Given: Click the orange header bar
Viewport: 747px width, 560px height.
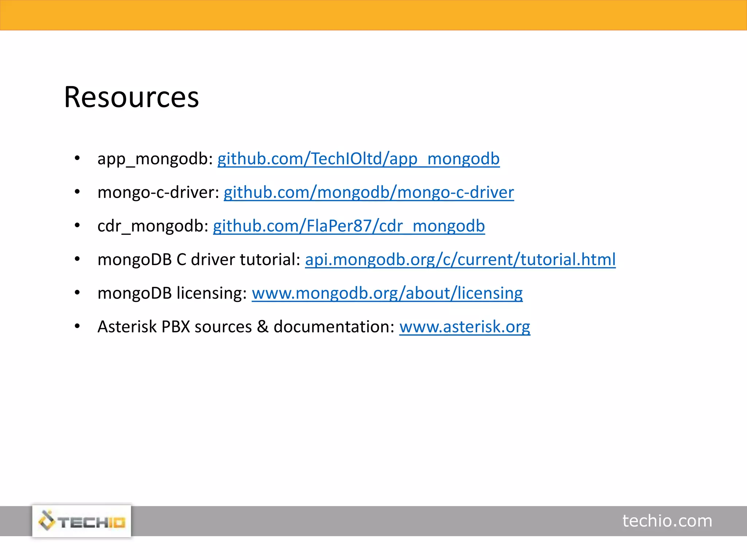Looking at the screenshot, I should click(x=373, y=15).
